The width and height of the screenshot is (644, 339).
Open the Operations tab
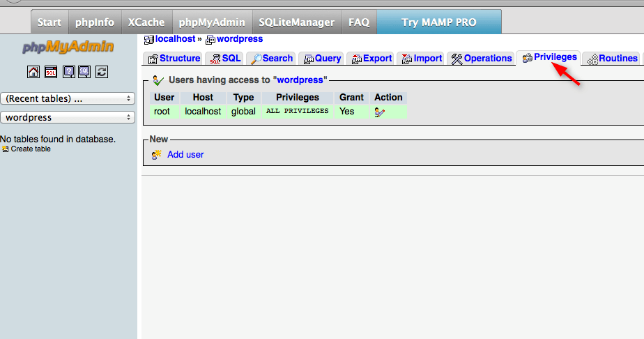(x=481, y=59)
